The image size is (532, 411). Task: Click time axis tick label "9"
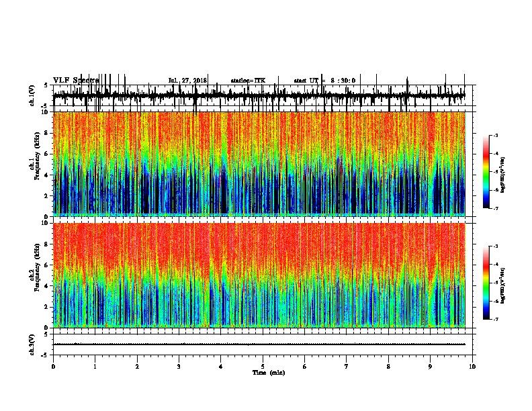click(x=430, y=367)
